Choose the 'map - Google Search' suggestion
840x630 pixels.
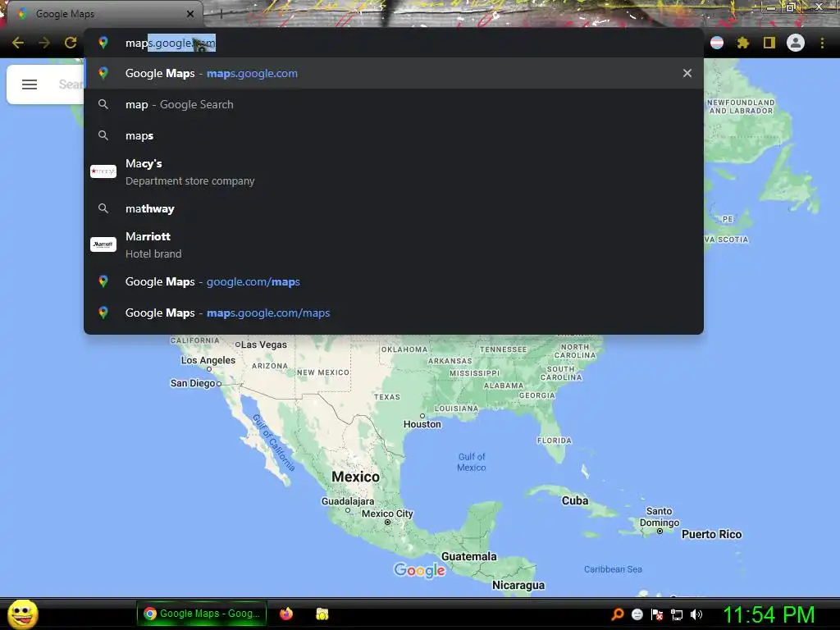tap(393, 104)
